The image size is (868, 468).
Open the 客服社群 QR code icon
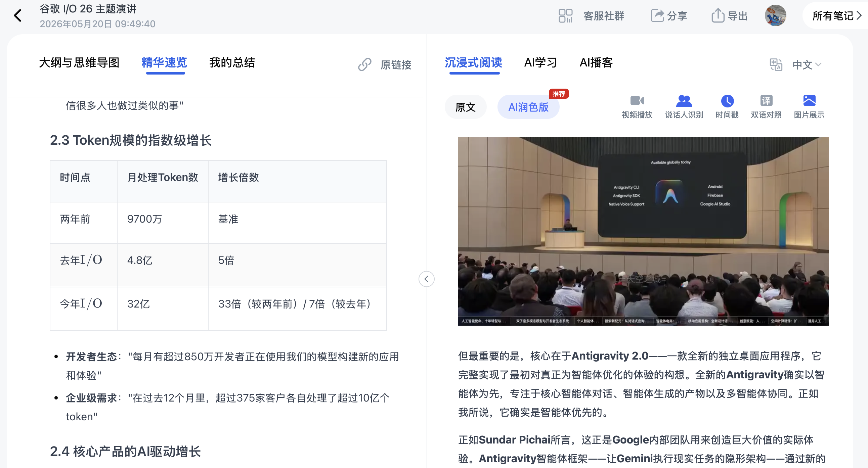[565, 16]
